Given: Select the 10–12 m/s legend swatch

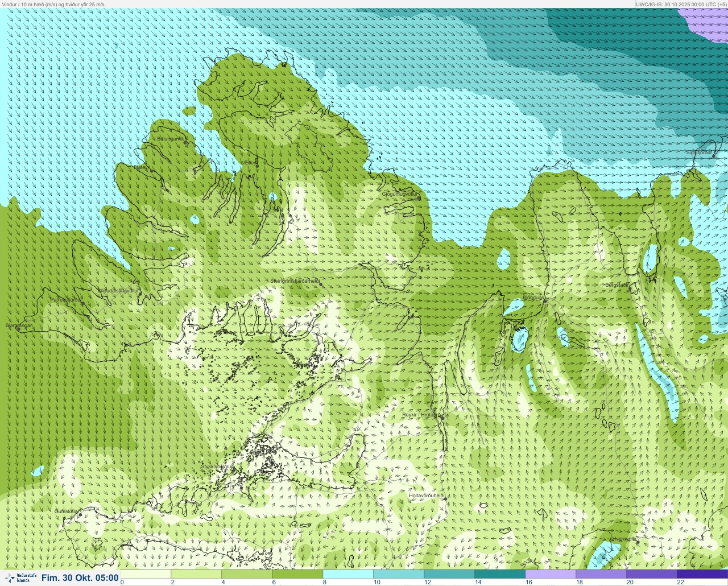Looking at the screenshot, I should 399,574.
